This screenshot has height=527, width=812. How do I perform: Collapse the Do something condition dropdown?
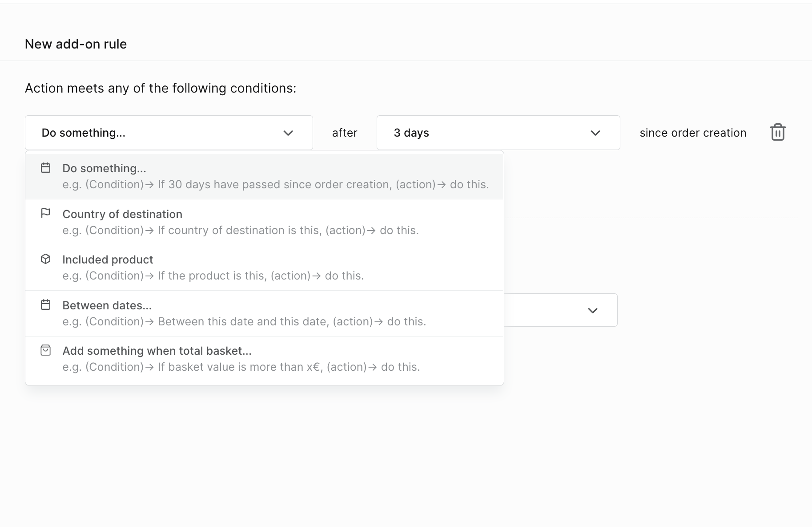coord(169,133)
